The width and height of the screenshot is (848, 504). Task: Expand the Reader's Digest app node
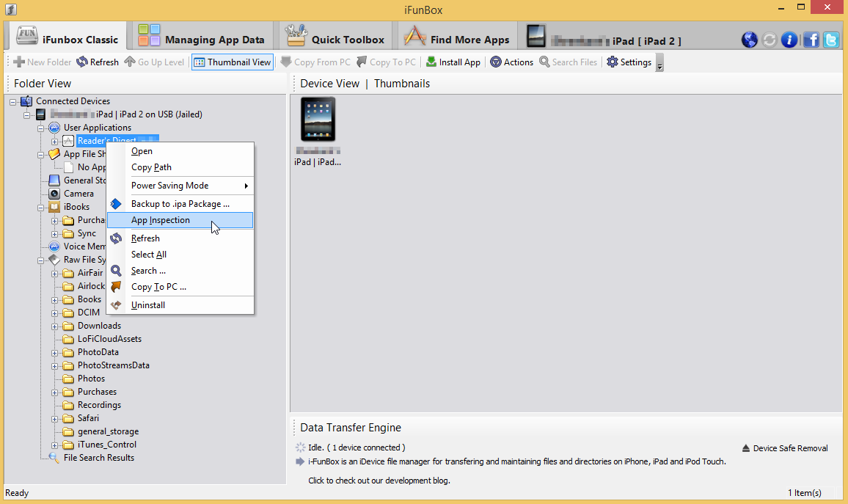54,142
